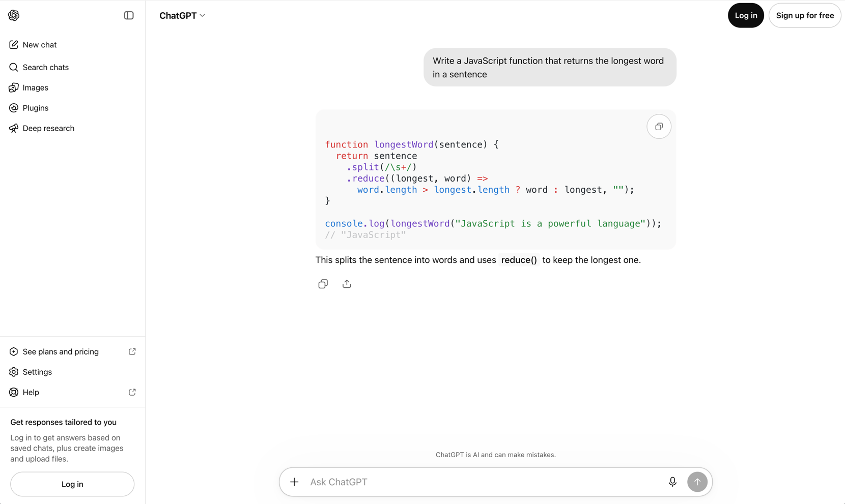The image size is (845, 504).
Task: Click the '.reduce((longest, word) =>' code line
Action: click(417, 179)
